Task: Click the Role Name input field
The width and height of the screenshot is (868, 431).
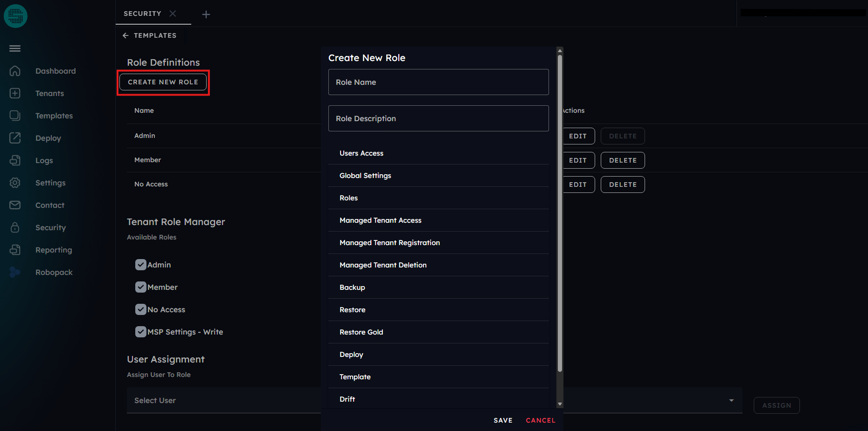Action: [x=438, y=82]
